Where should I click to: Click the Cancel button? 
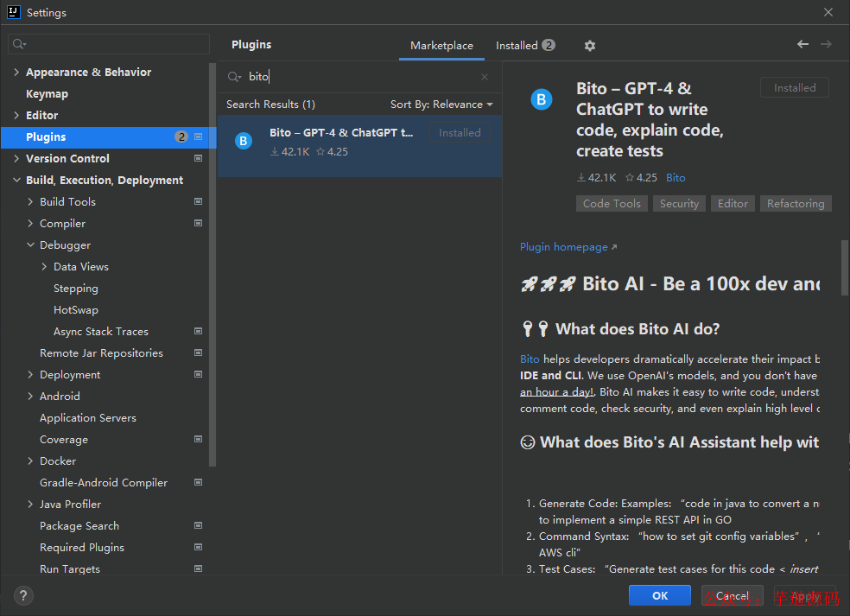[x=732, y=595]
